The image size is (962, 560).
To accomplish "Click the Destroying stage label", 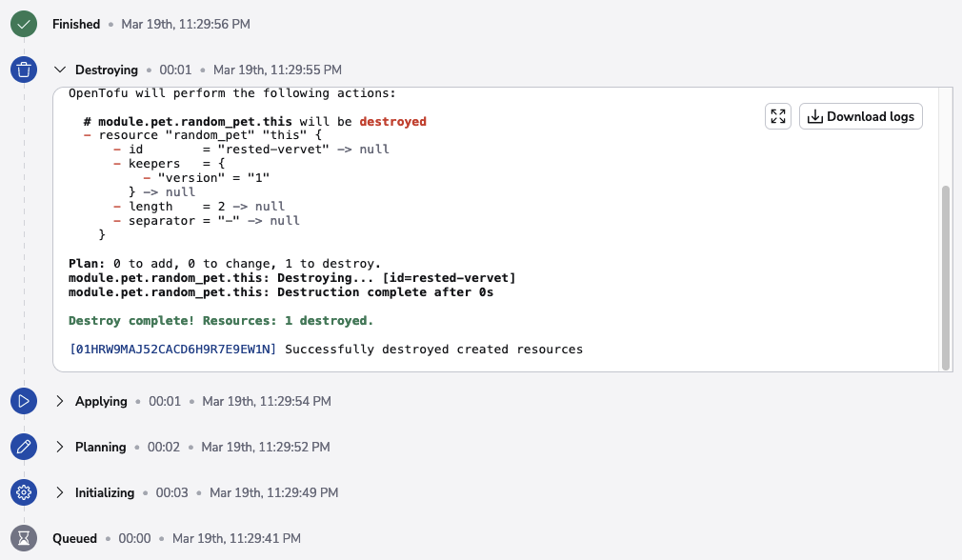I will coord(107,70).
